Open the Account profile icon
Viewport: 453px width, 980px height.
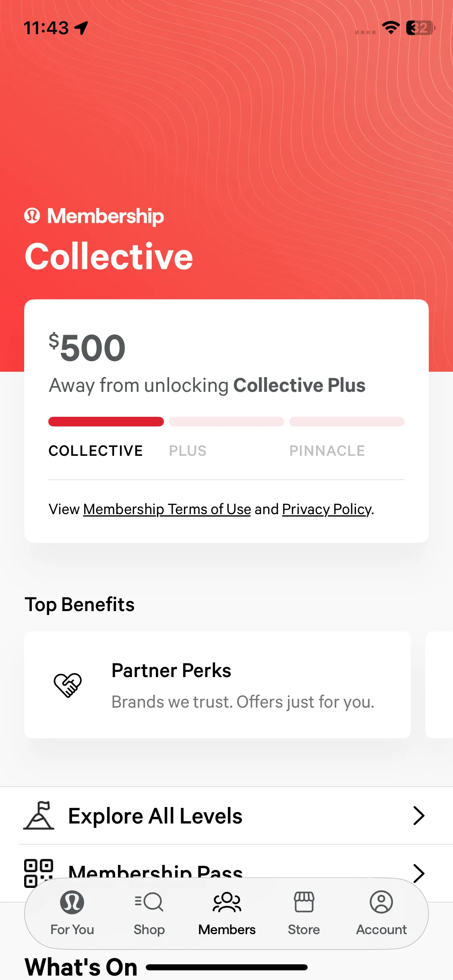[x=381, y=902]
